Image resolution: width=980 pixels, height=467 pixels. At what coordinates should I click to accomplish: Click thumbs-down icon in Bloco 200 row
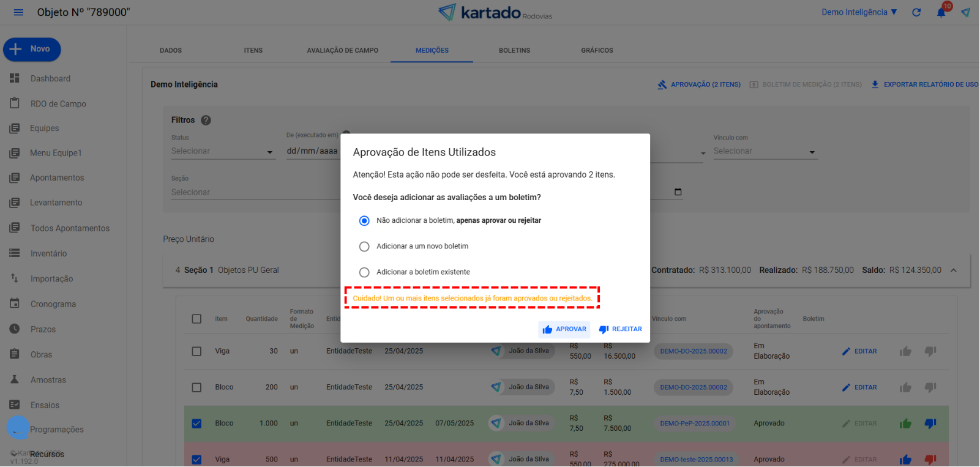tap(930, 387)
